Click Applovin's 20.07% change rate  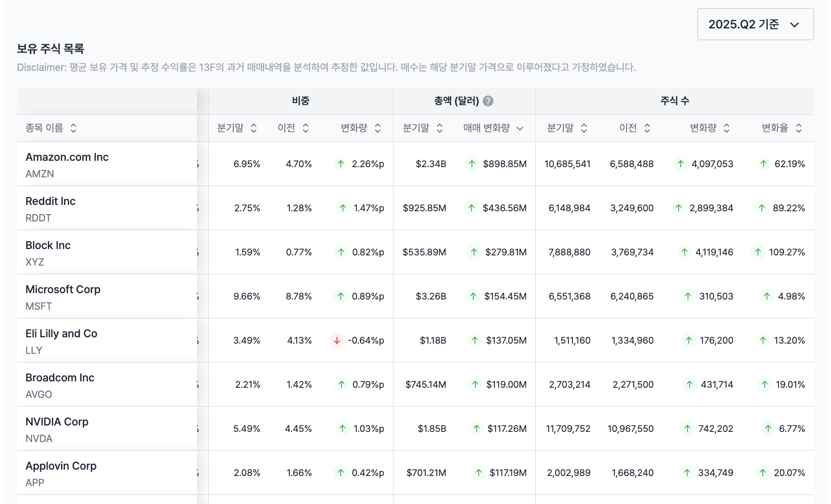pos(789,473)
